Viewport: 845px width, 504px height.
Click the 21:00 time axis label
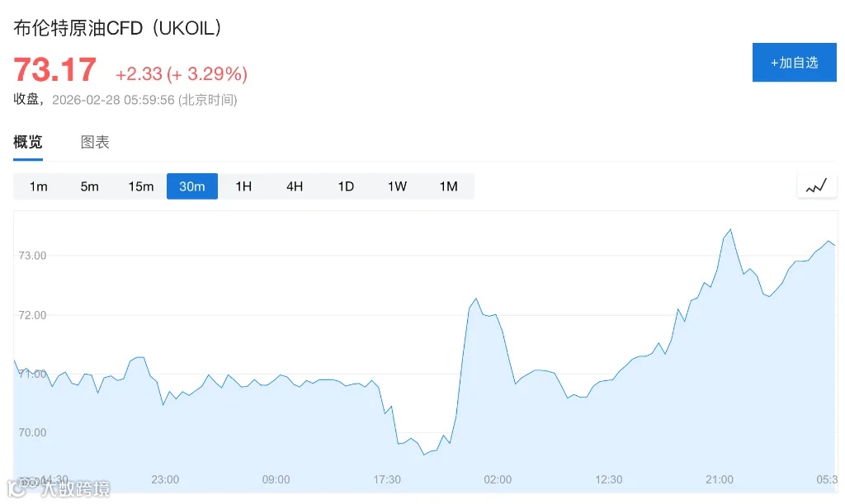(x=720, y=479)
